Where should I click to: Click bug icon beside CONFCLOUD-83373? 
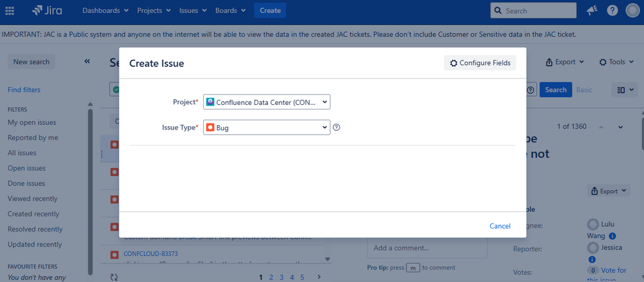click(x=115, y=254)
